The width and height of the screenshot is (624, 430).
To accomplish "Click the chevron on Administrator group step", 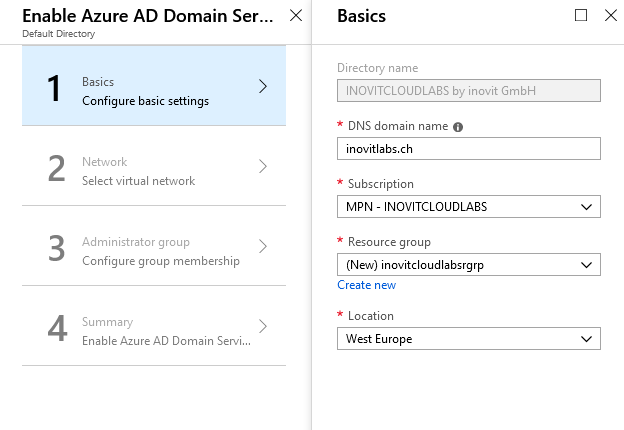I will [x=263, y=246].
